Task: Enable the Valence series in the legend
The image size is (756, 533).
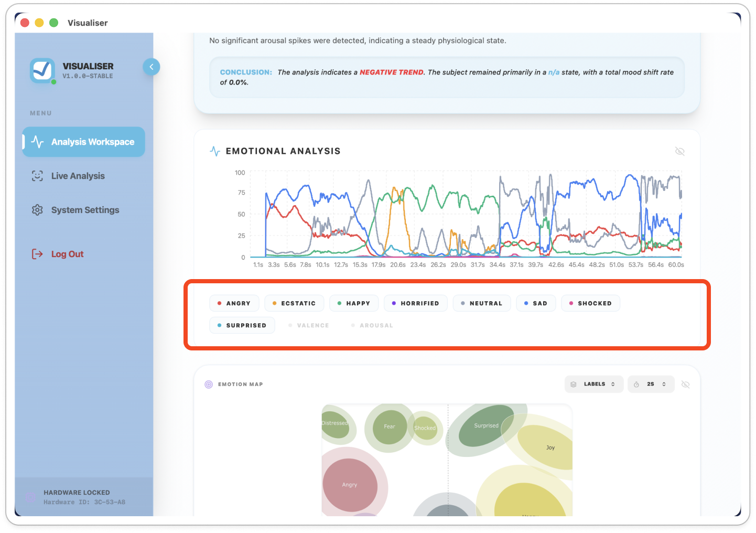Action: tap(309, 325)
